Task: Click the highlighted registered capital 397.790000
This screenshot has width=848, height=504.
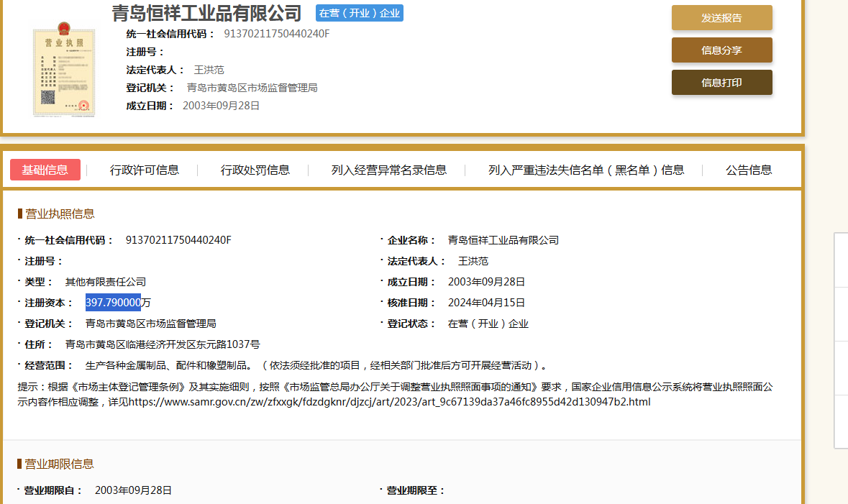Action: click(x=113, y=303)
